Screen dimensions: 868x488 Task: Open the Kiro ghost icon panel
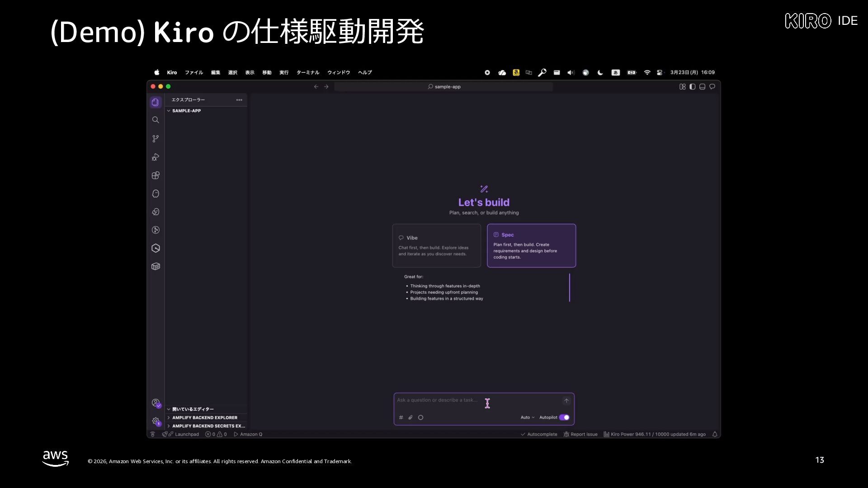coord(156,193)
